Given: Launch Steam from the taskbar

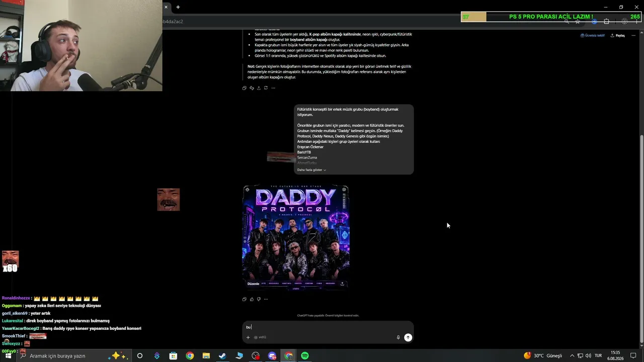Looking at the screenshot, I should point(222,355).
